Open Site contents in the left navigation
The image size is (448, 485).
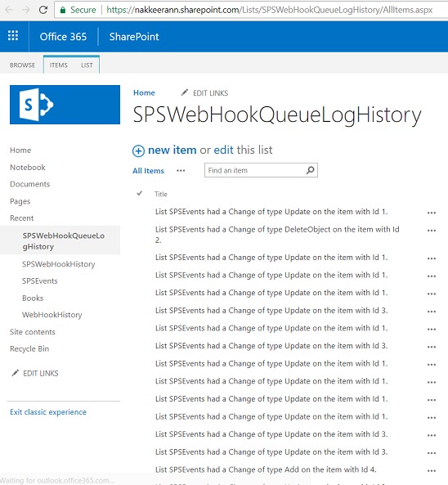point(33,332)
